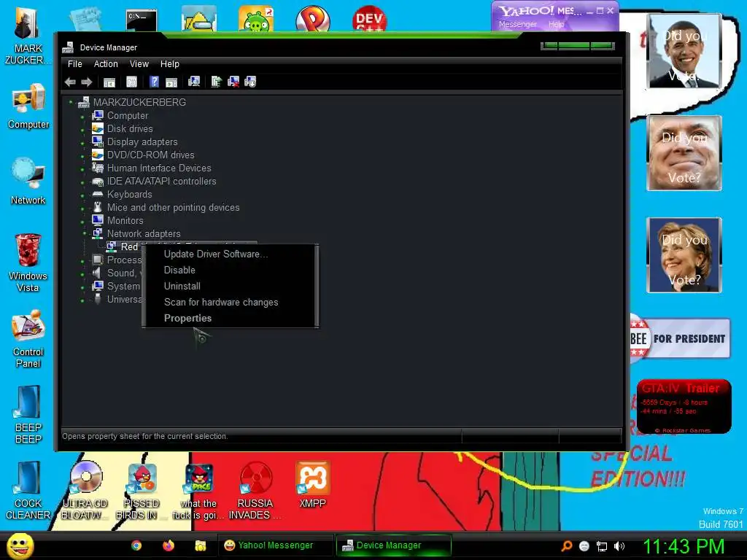Click the network tray icon
The width and height of the screenshot is (747, 560).
(x=602, y=546)
